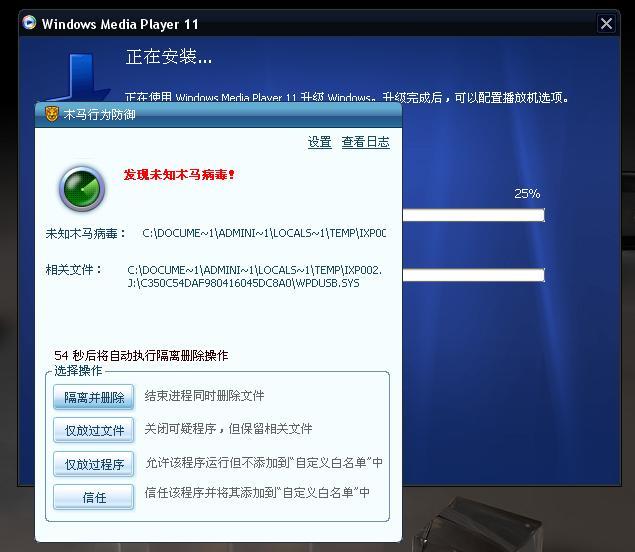635x552 pixels.
Task: Click the Windows Media Player logo icon
Action: [30, 23]
